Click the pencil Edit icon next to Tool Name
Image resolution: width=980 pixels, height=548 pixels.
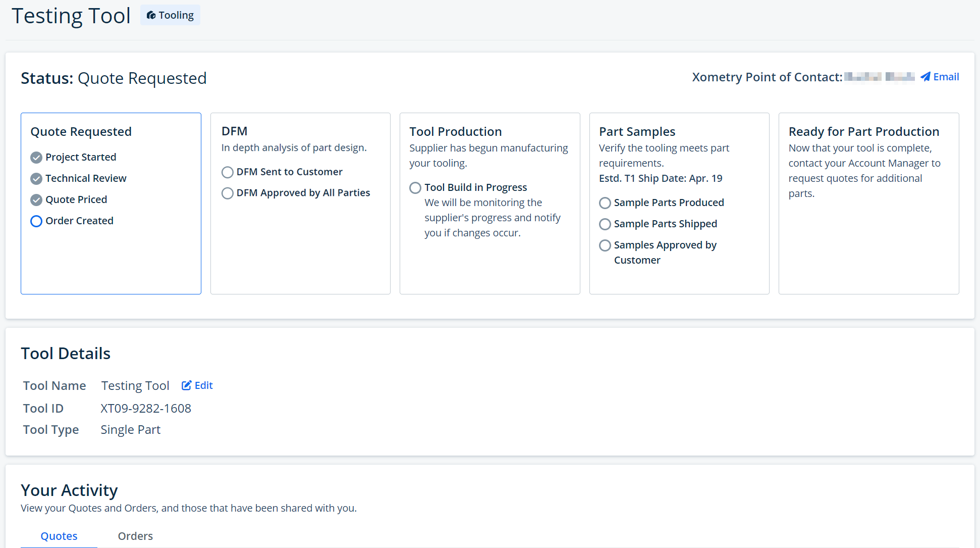pos(187,385)
